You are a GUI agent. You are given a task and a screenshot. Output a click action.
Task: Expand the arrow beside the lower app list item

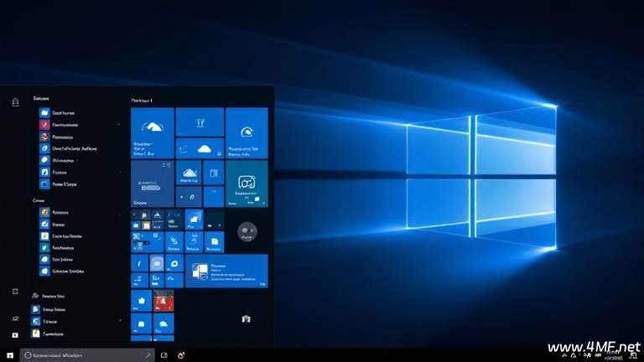click(x=121, y=320)
